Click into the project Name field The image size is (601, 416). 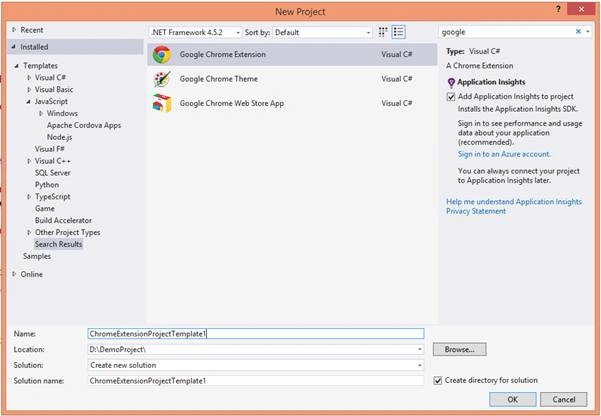[256, 334]
